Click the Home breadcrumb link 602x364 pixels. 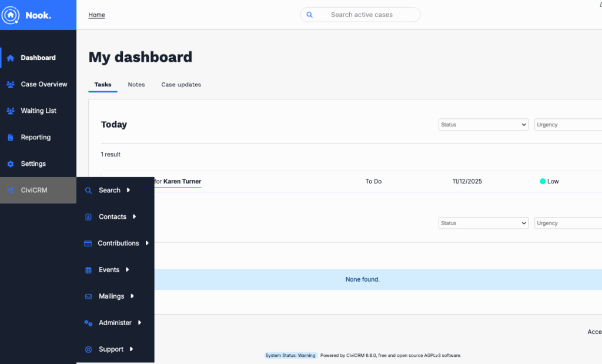pos(96,15)
